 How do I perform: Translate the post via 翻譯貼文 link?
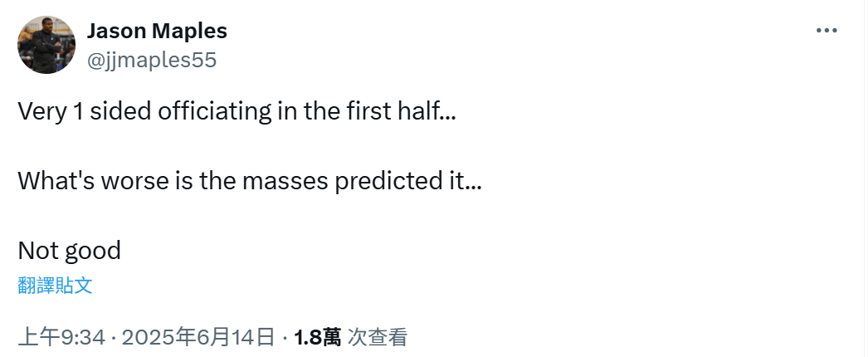(55, 286)
